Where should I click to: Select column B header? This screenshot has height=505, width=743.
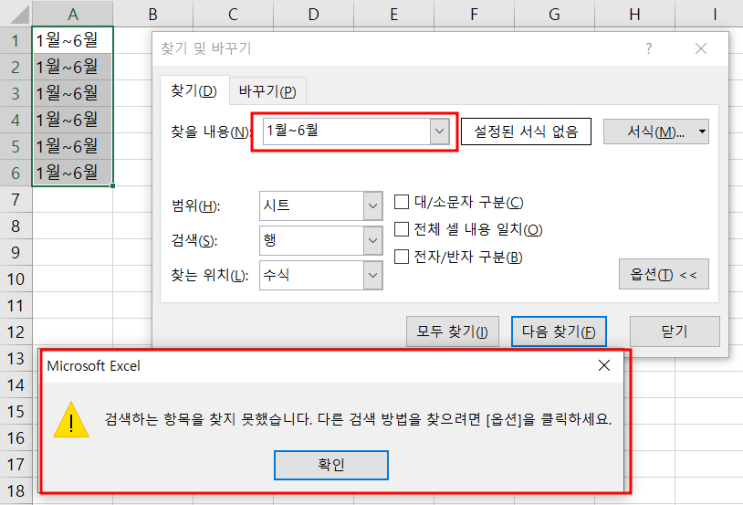[x=153, y=14]
